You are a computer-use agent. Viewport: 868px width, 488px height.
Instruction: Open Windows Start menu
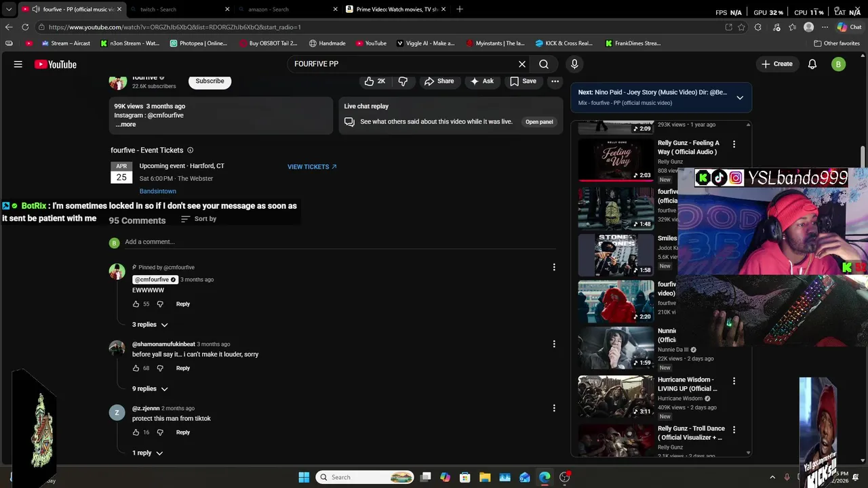tap(304, 477)
